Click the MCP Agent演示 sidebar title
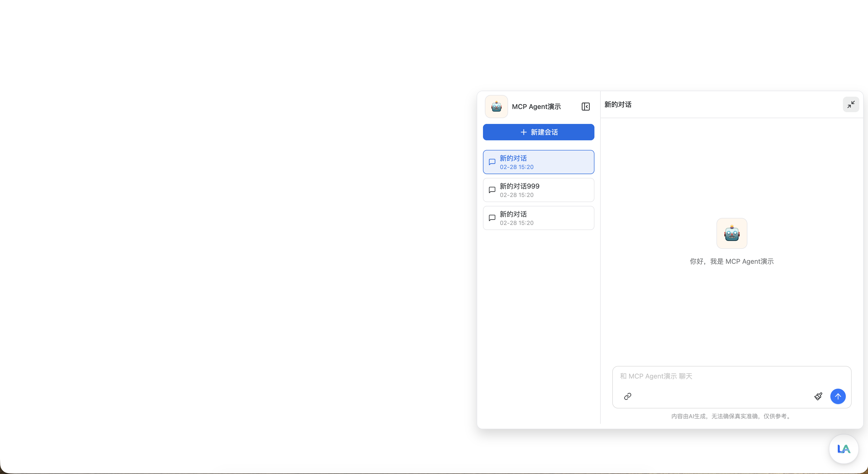The image size is (868, 474). [536, 107]
